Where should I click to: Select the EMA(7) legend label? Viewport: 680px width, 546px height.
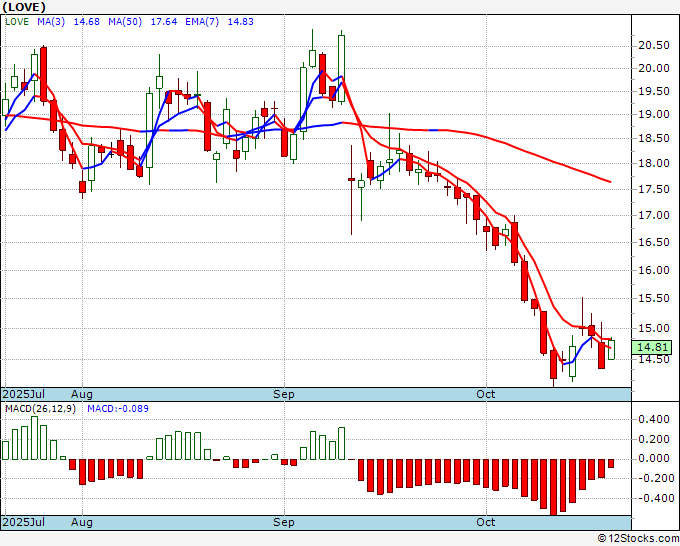202,22
